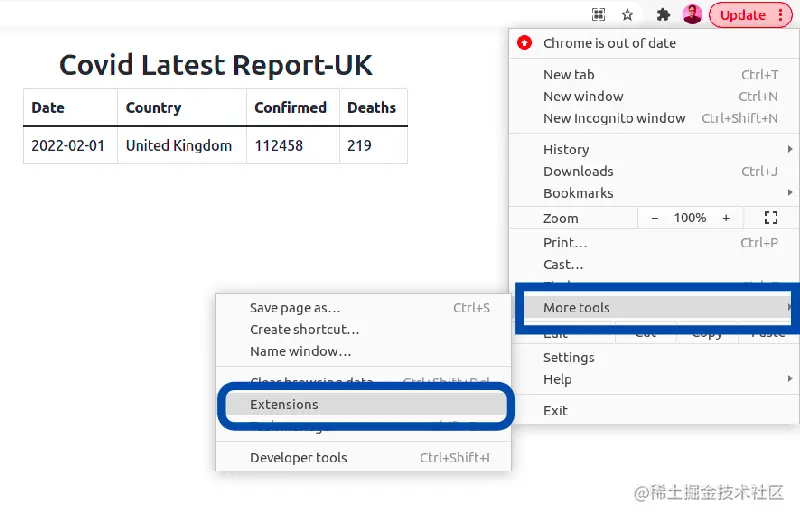Open Downloads from the menu
Image resolution: width=800 pixels, height=518 pixels.
click(x=654, y=171)
